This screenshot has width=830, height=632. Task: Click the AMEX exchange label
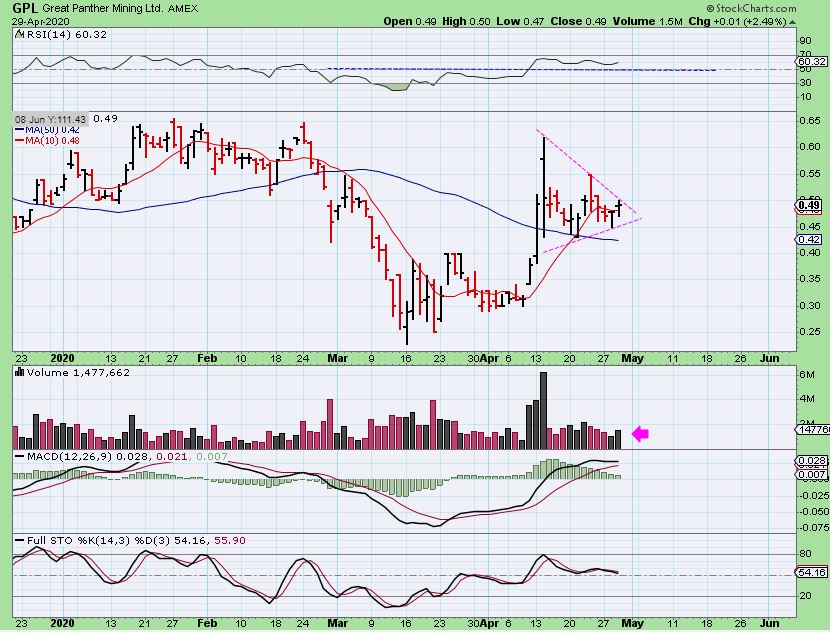[x=183, y=8]
